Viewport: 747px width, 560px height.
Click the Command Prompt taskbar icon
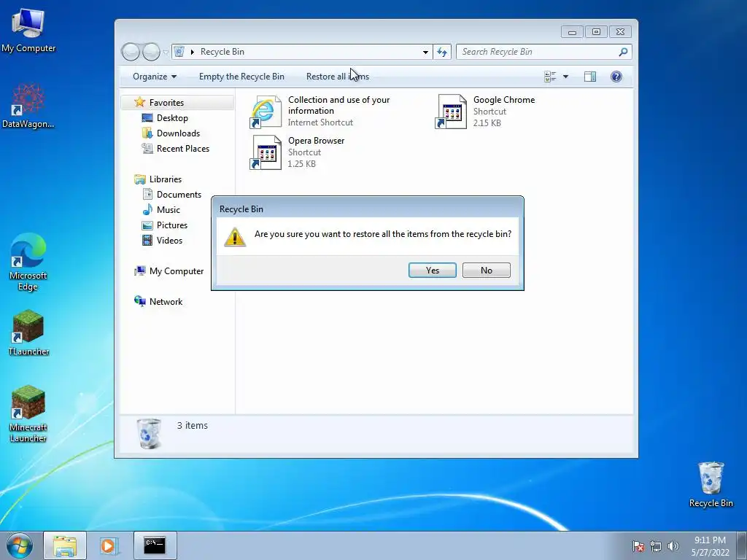(155, 545)
